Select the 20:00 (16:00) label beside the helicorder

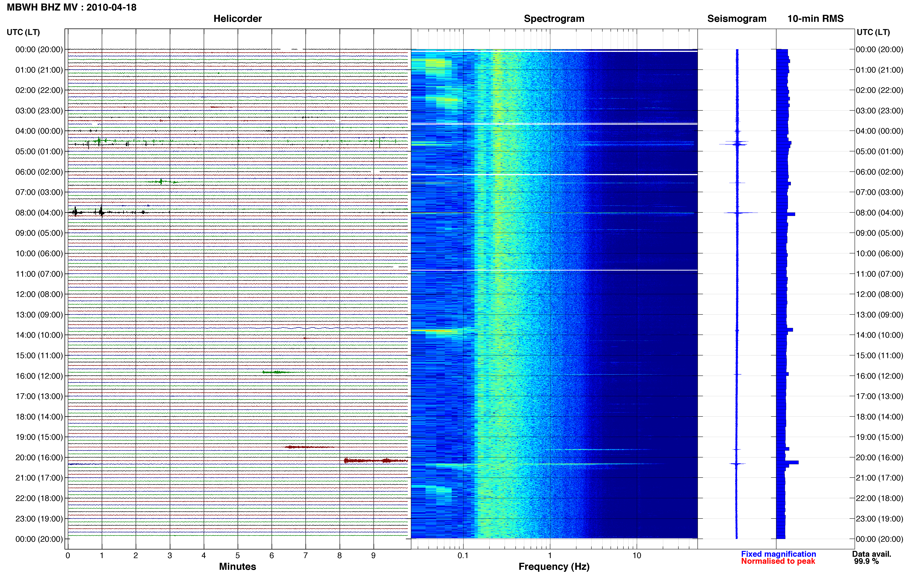(39, 458)
